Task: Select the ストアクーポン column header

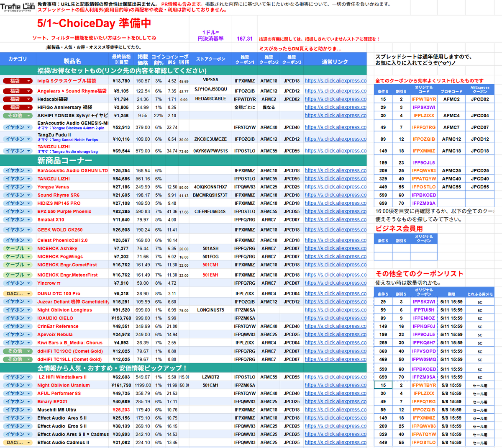Action: (x=211, y=59)
